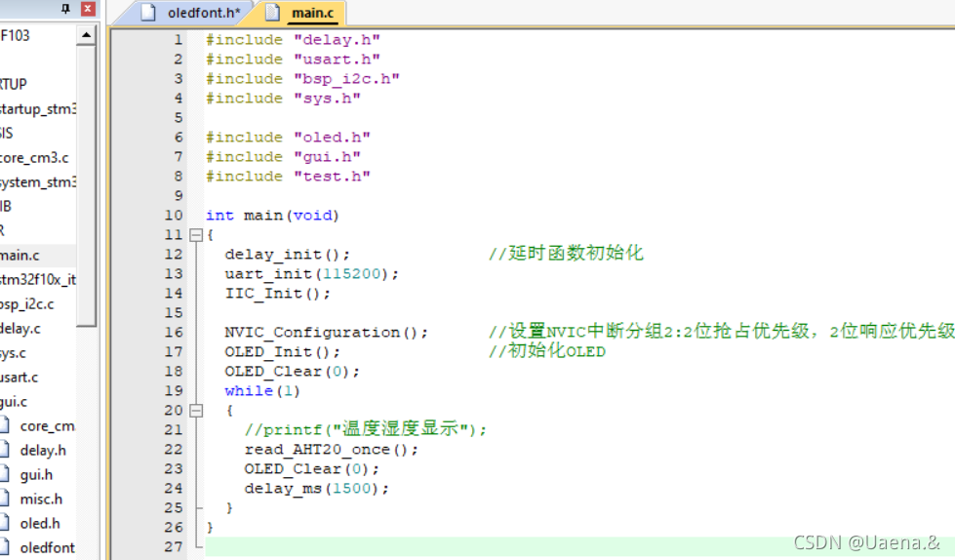Click the while(1) statement
The image size is (955, 560).
pyautogui.click(x=262, y=390)
